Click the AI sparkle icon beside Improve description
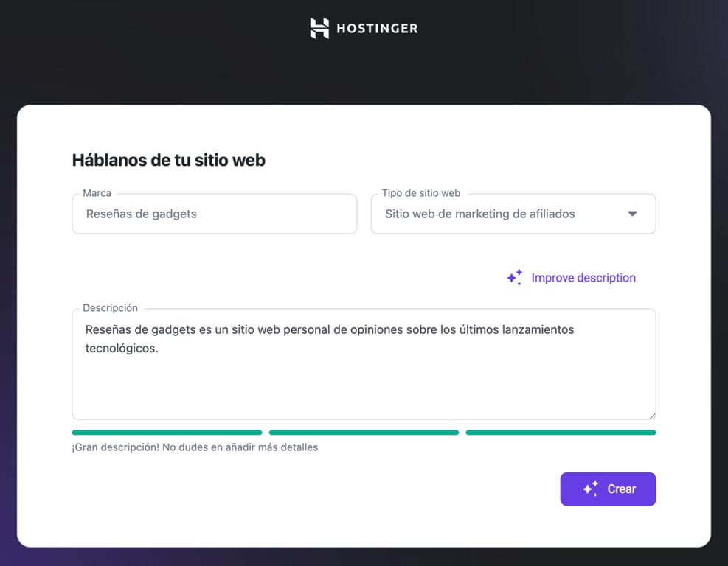728x566 pixels. point(514,277)
